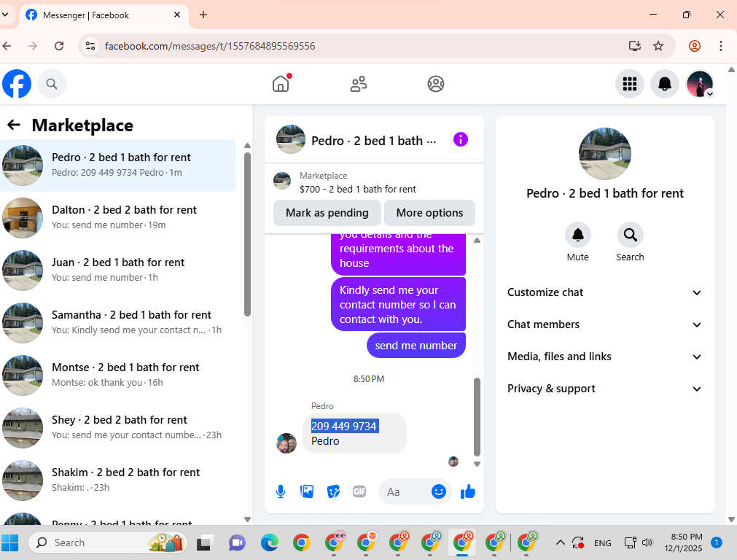
Task: Open the emoji picker in composer
Action: pos(439,491)
